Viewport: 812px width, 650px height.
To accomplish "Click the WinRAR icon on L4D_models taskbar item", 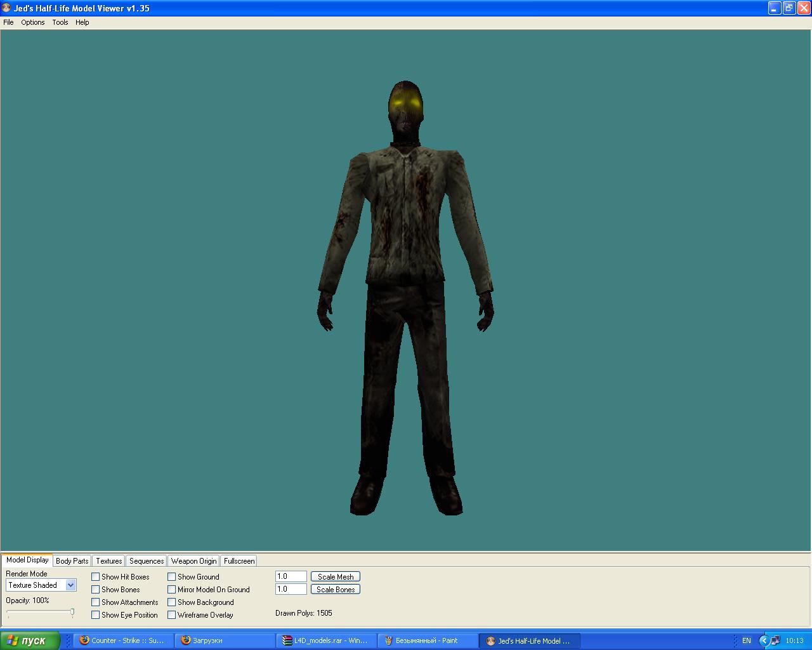I will (x=287, y=640).
